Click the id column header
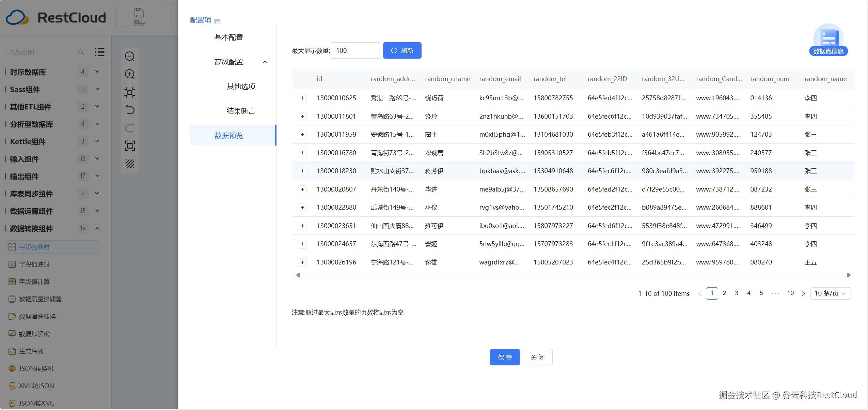868x410 pixels. pyautogui.click(x=319, y=79)
